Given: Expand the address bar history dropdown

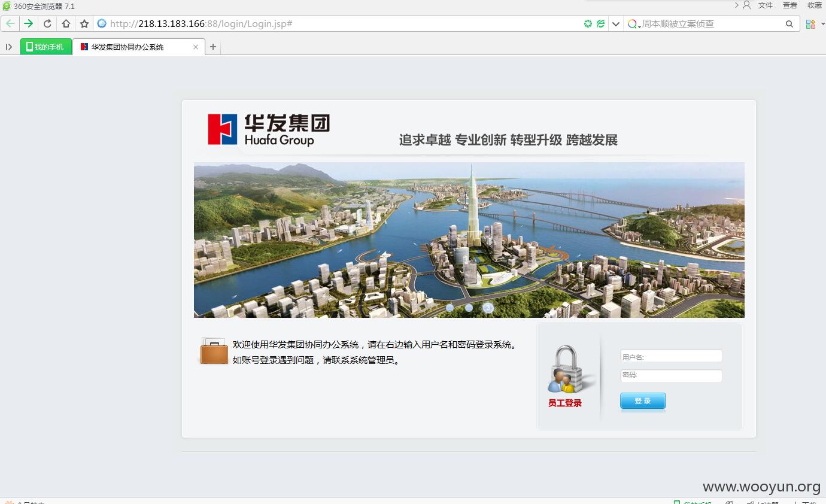Looking at the screenshot, I should click(615, 24).
